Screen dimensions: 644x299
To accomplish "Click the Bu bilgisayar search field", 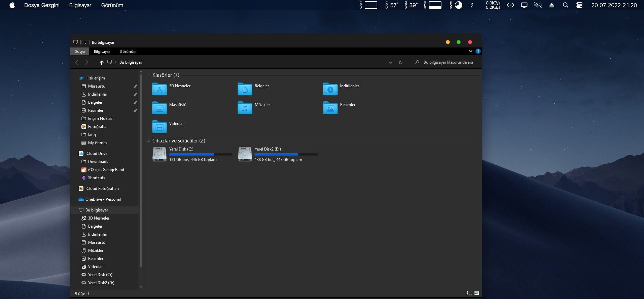I will point(448,62).
